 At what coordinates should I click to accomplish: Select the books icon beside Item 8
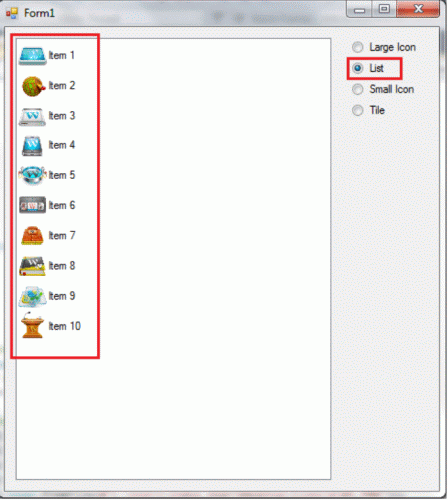pos(32,266)
